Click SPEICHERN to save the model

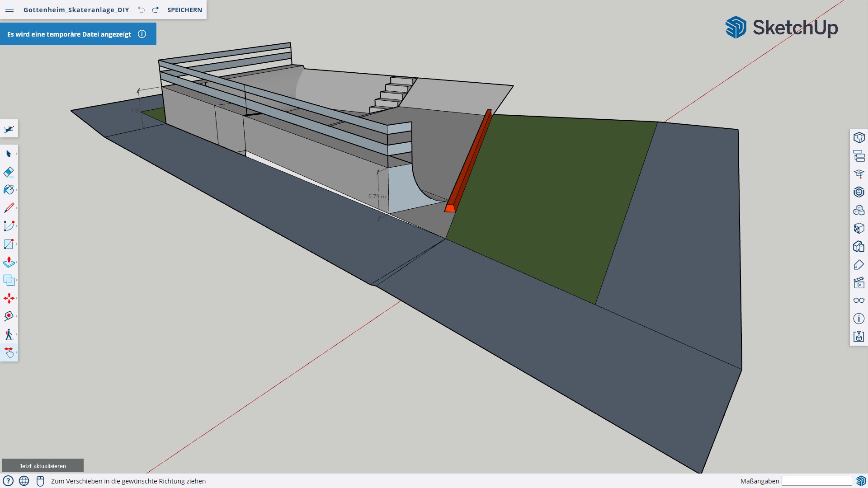[x=184, y=10]
